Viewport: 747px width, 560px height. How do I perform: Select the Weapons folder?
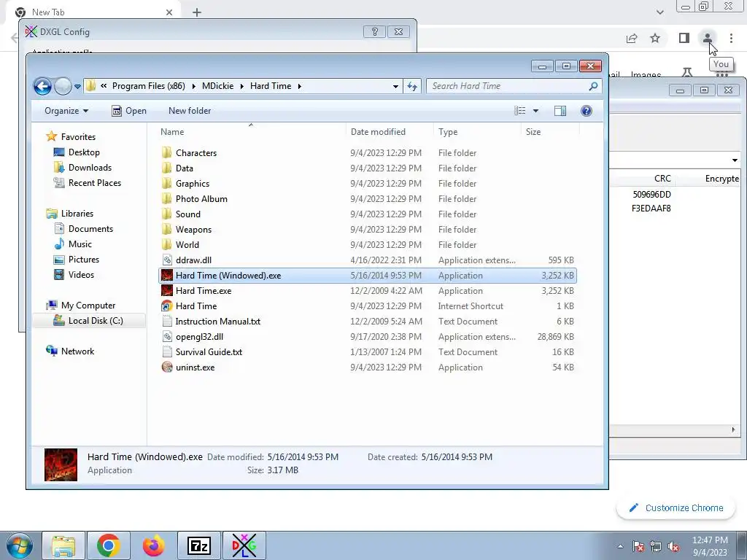click(368, 230)
